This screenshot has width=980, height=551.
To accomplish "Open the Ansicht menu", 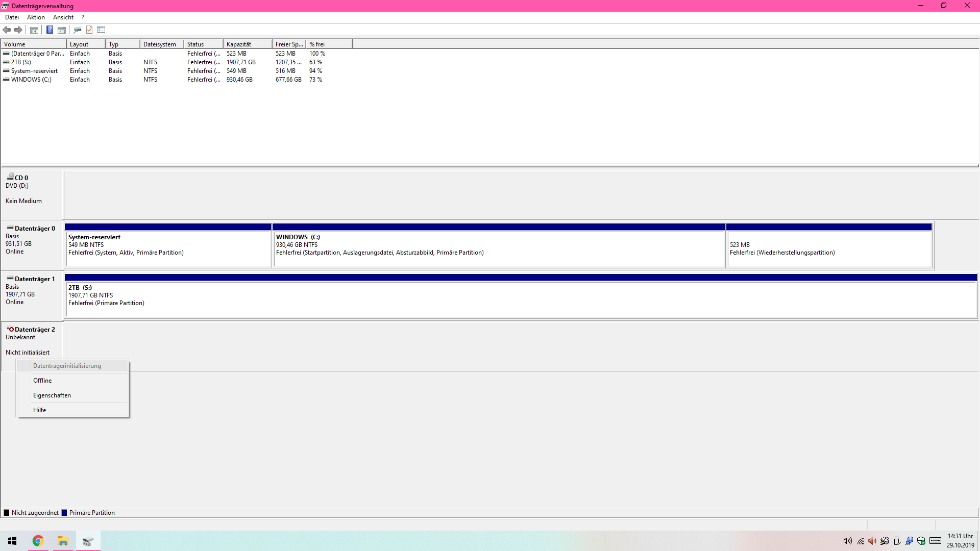I will 63,17.
